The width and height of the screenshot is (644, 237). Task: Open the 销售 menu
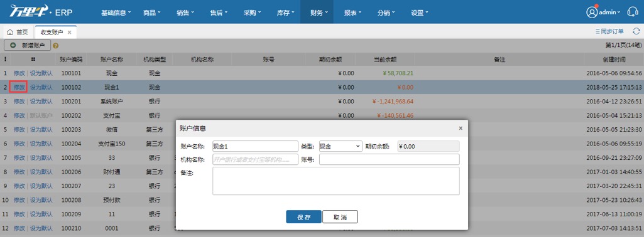pyautogui.click(x=185, y=13)
